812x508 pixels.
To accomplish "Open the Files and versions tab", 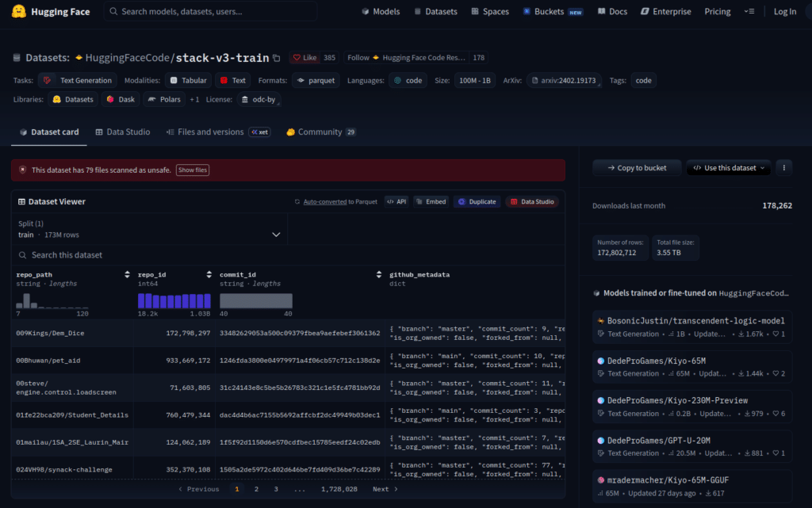I will click(218, 132).
